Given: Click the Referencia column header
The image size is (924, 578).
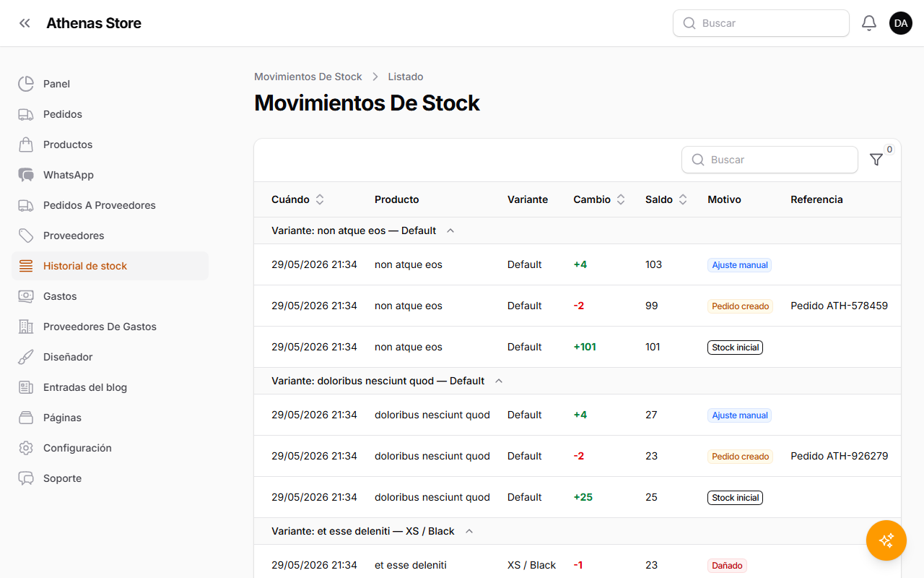Looking at the screenshot, I should point(816,199).
